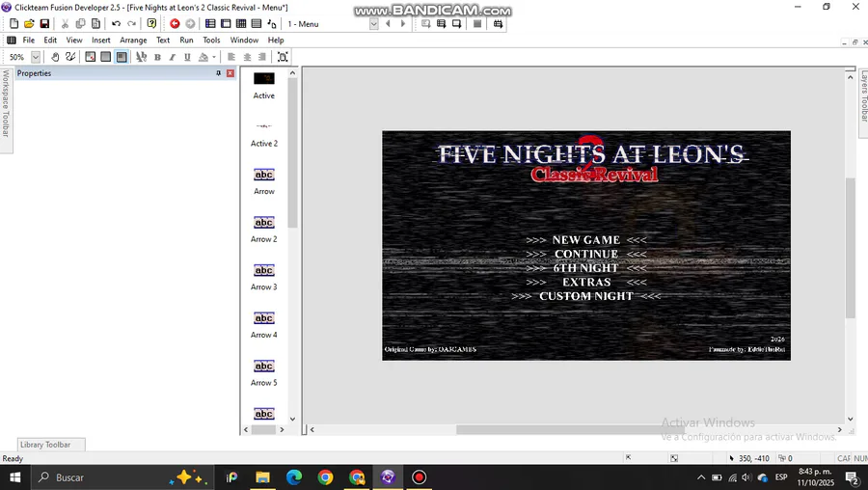Click the Font icon in the text toolbar
868x490 pixels.
point(141,57)
